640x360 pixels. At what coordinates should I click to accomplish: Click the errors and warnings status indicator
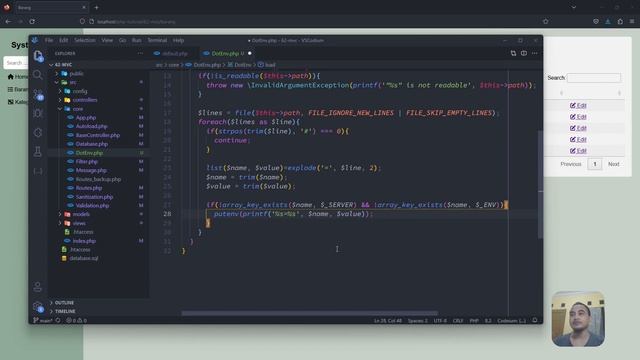(76, 320)
